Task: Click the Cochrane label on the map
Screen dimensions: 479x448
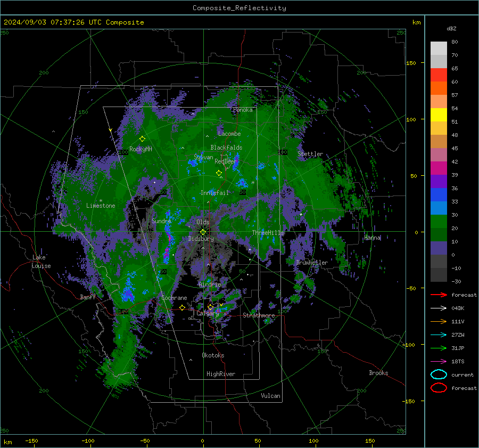Action: point(174,298)
